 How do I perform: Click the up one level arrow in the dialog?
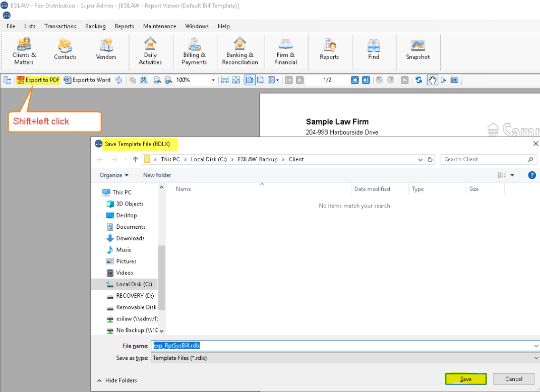[x=135, y=159]
